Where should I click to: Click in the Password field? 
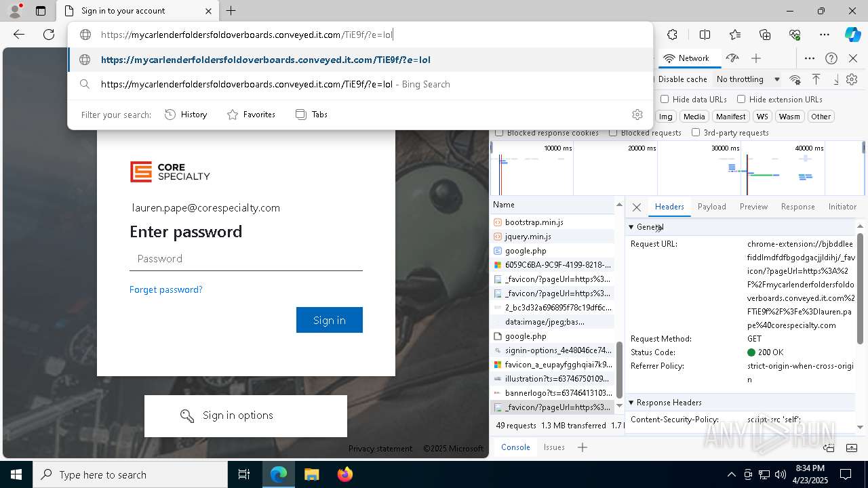coord(246,259)
